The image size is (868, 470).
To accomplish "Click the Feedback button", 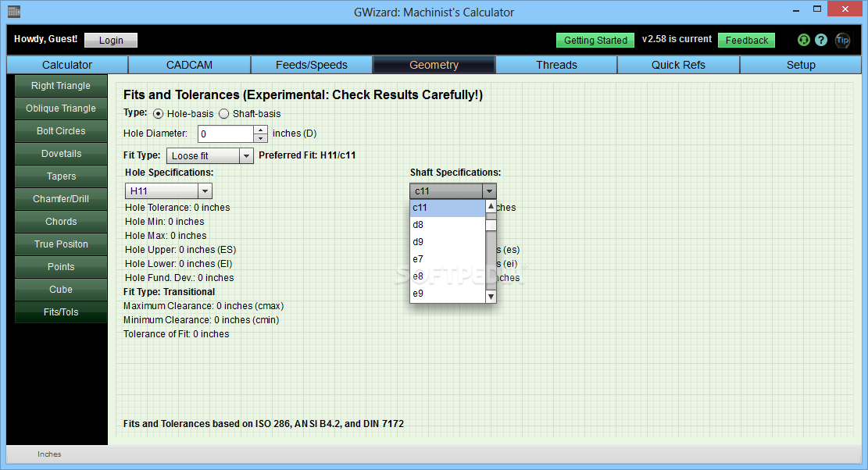I will click(747, 41).
